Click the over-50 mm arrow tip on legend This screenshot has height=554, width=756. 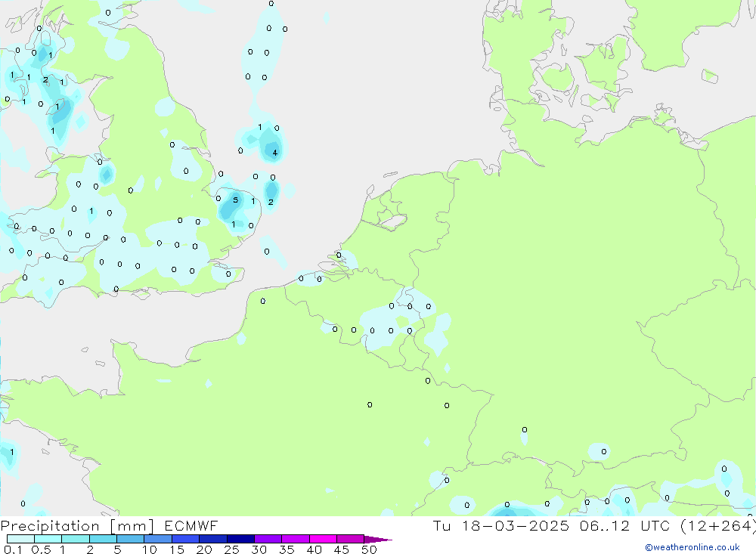pos(378,540)
